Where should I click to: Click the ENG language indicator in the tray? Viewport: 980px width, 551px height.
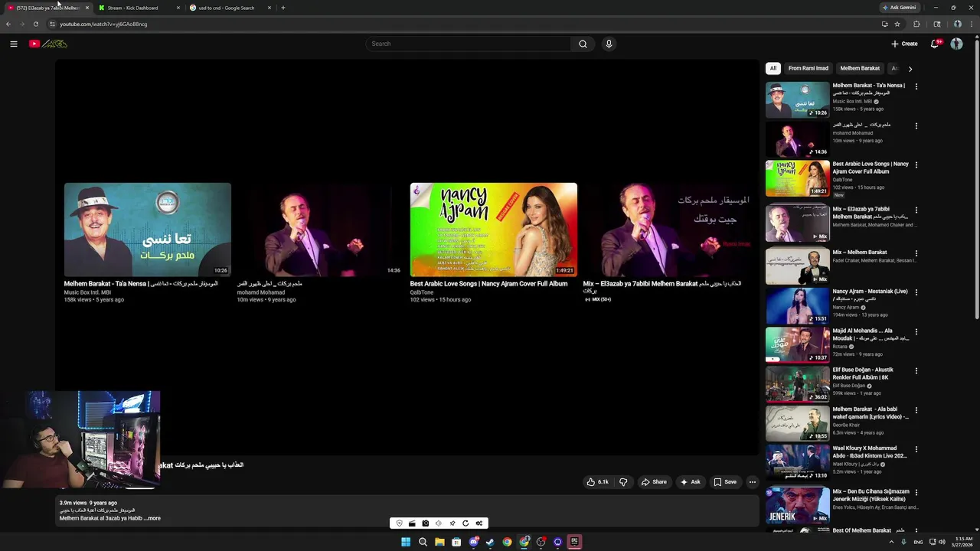[918, 542]
